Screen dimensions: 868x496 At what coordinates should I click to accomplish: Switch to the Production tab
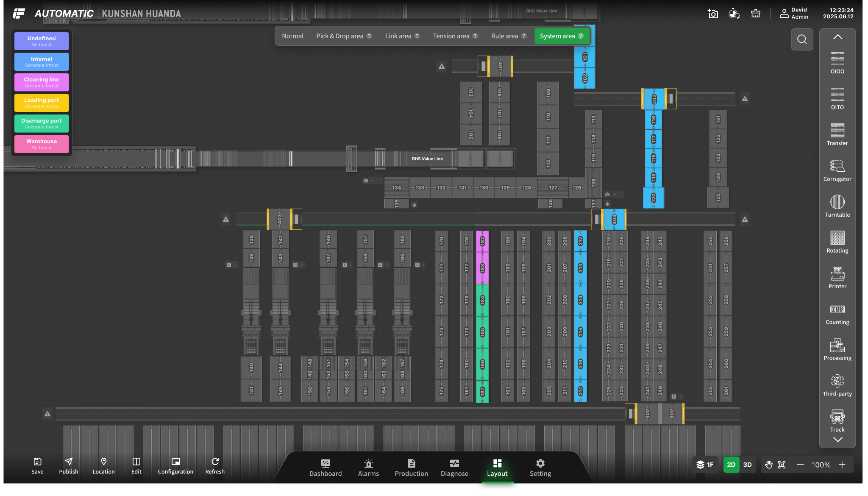[412, 468]
